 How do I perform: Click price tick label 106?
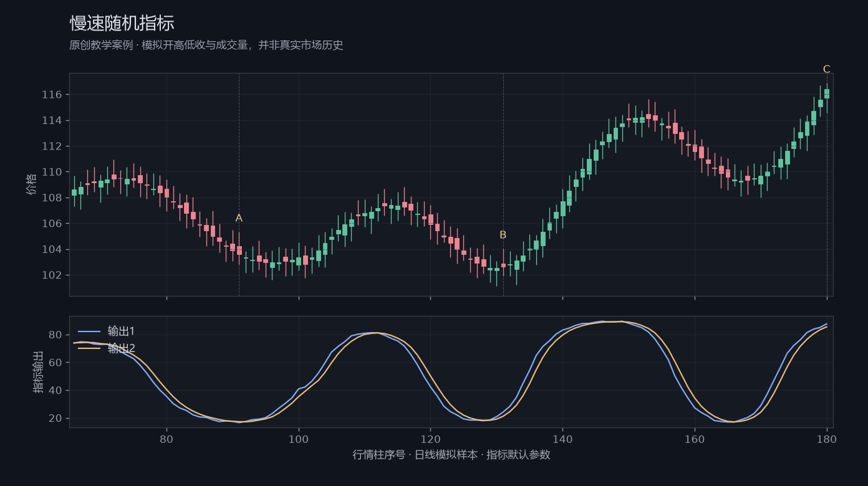click(52, 224)
